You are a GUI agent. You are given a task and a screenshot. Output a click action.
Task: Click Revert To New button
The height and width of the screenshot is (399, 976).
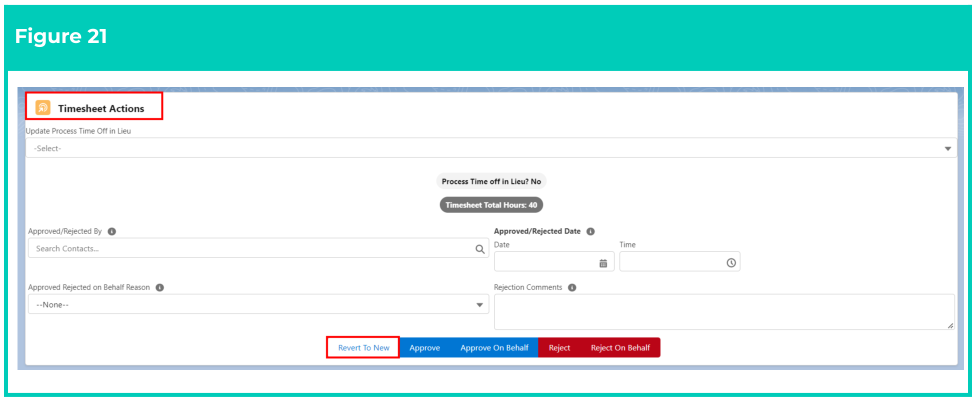(x=364, y=347)
